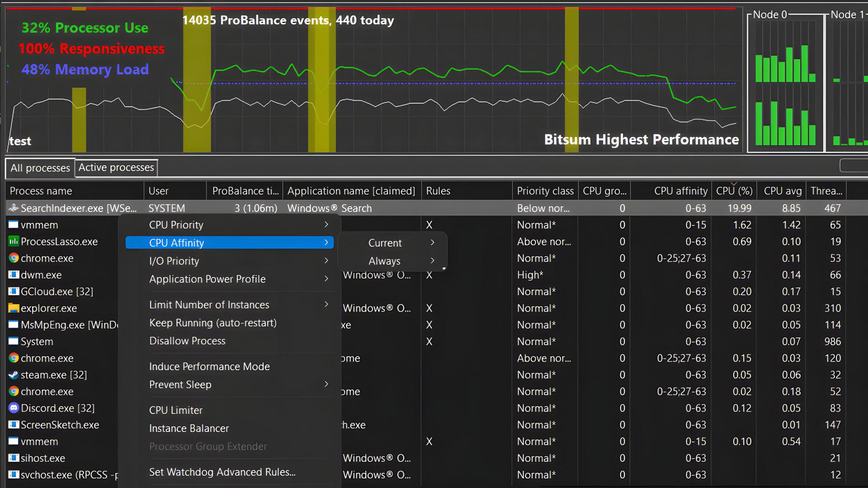
Task: Expand the Prevent Sleep submenu arrow
Action: 326,385
